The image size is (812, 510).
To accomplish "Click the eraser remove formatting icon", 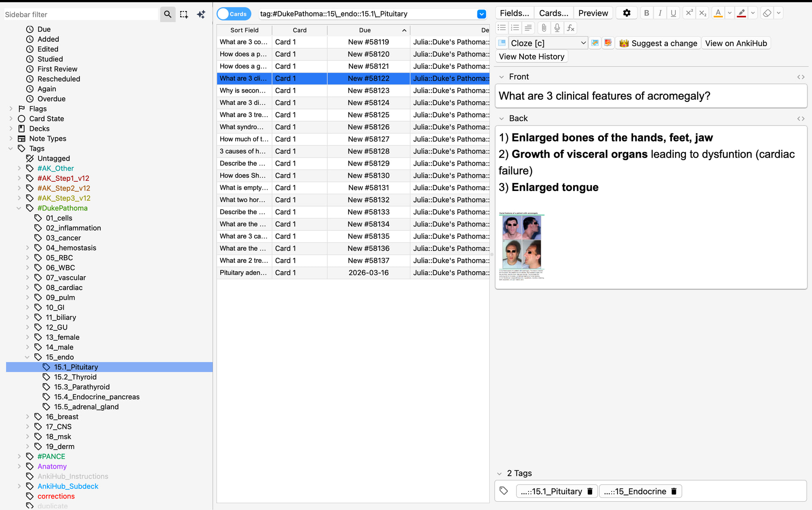I will [x=767, y=13].
